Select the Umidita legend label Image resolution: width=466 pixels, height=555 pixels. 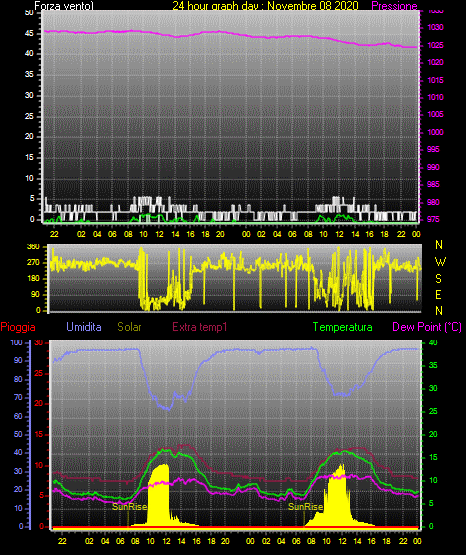[84, 327]
